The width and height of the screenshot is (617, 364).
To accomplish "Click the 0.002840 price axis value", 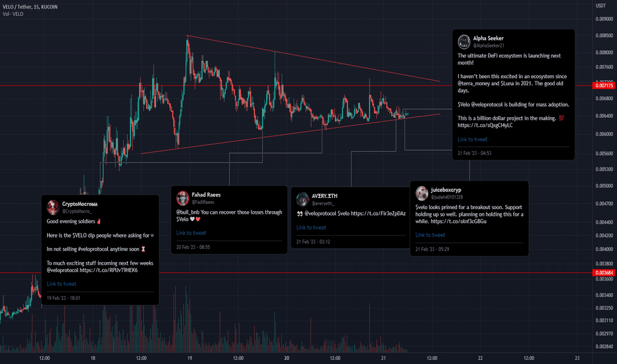I will coord(604,346).
